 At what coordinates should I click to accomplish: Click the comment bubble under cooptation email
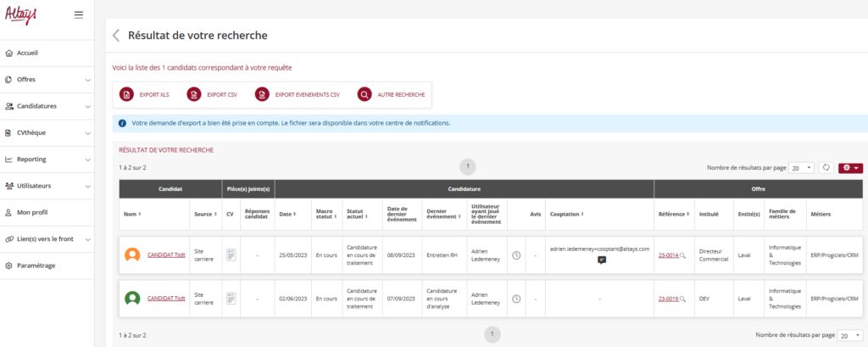(601, 260)
